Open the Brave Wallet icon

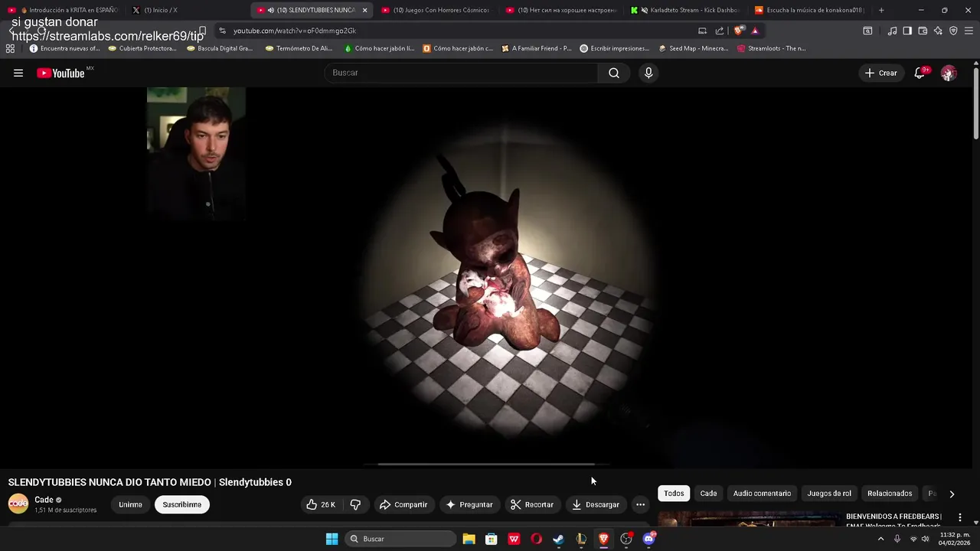tap(923, 31)
